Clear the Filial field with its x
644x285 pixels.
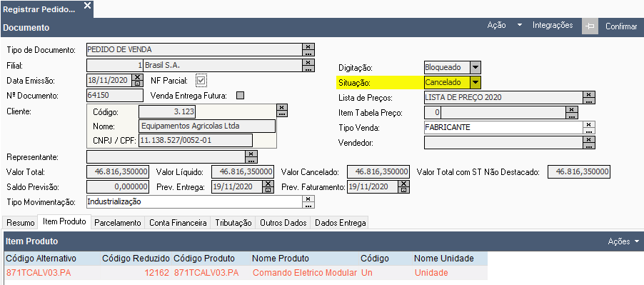(308, 62)
